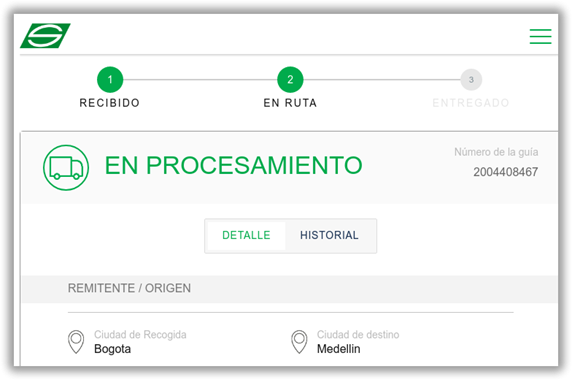Click step 3 circle Entregado
572x380 pixels.
click(471, 80)
